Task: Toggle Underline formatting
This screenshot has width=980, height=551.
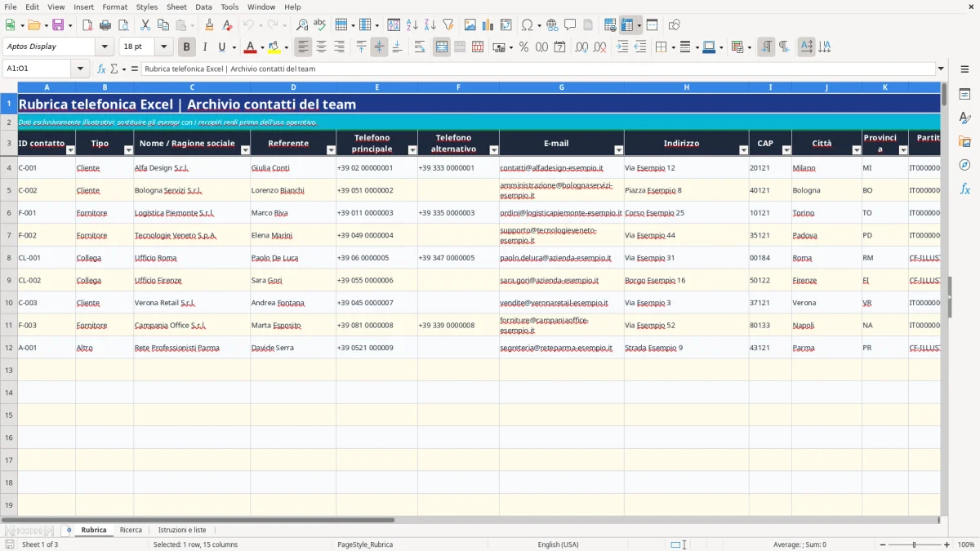Action: tap(221, 47)
